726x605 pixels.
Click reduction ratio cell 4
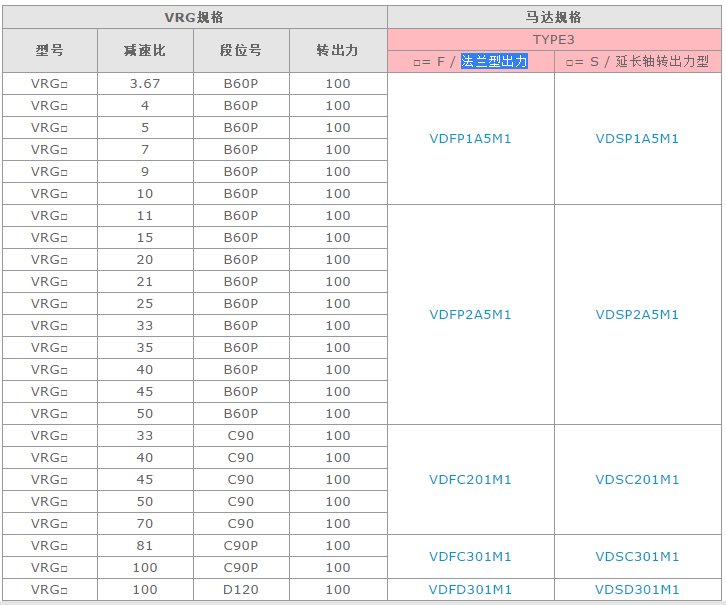(145, 106)
